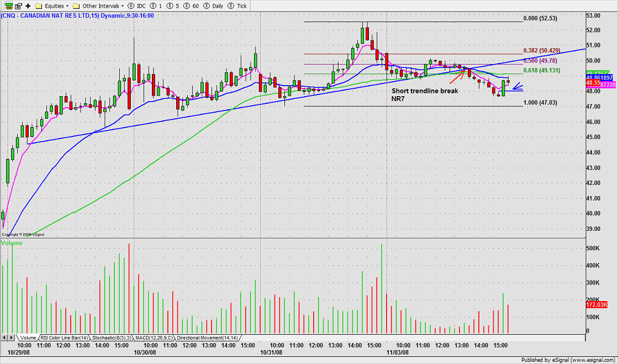Click the 0.618 (49.131) Fibonacci label
The image size is (618, 364).
pyautogui.click(x=542, y=70)
